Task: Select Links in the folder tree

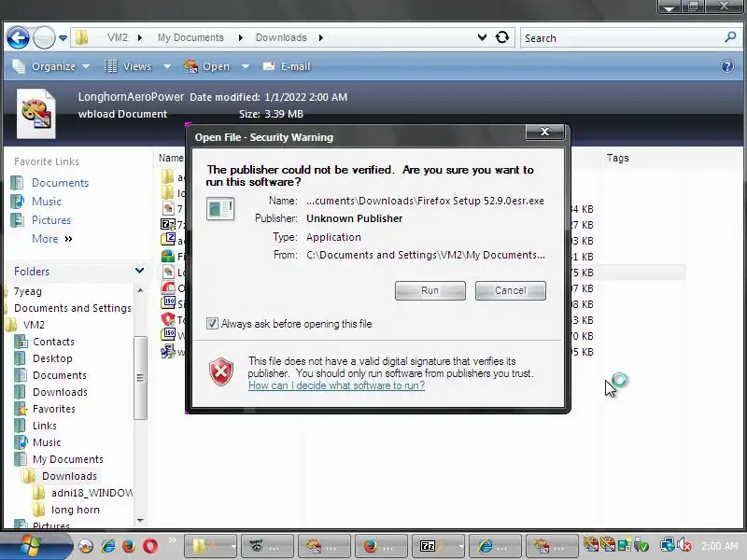Action: click(x=44, y=426)
